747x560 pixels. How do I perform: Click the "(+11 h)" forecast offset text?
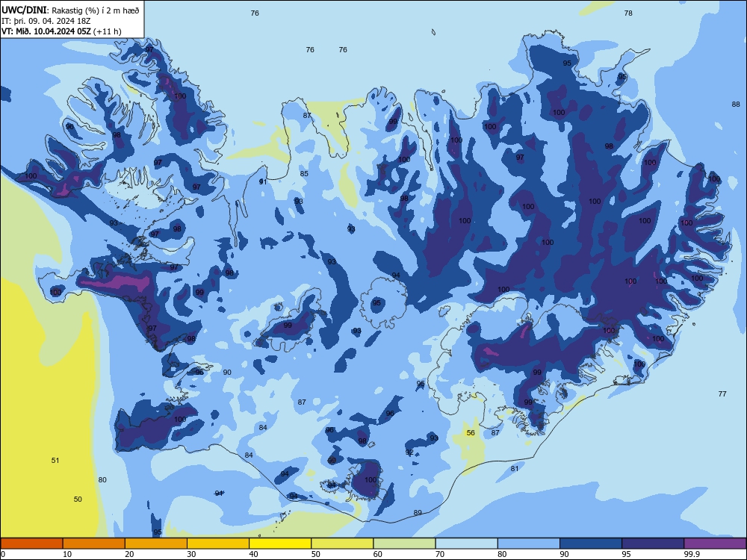108,31
